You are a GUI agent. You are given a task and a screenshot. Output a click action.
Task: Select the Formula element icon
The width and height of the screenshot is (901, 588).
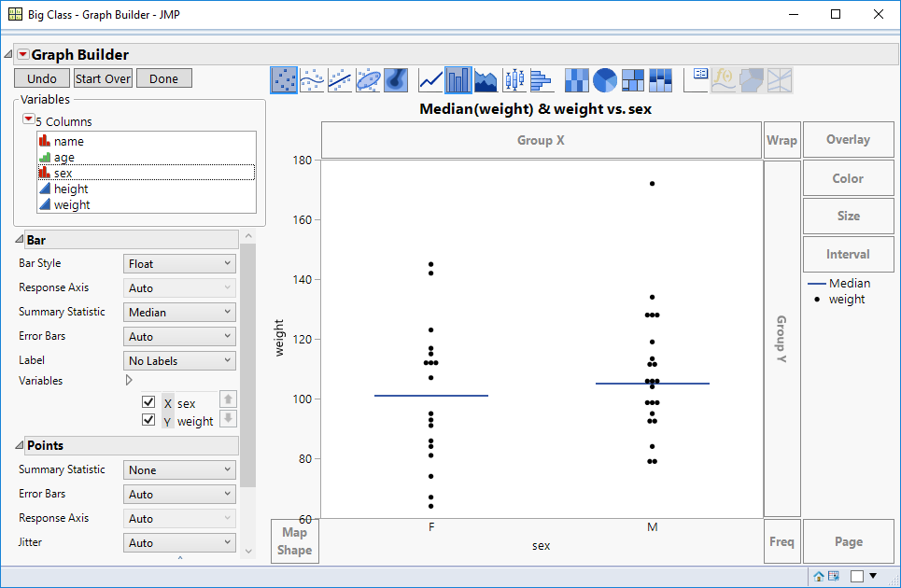[x=723, y=79]
